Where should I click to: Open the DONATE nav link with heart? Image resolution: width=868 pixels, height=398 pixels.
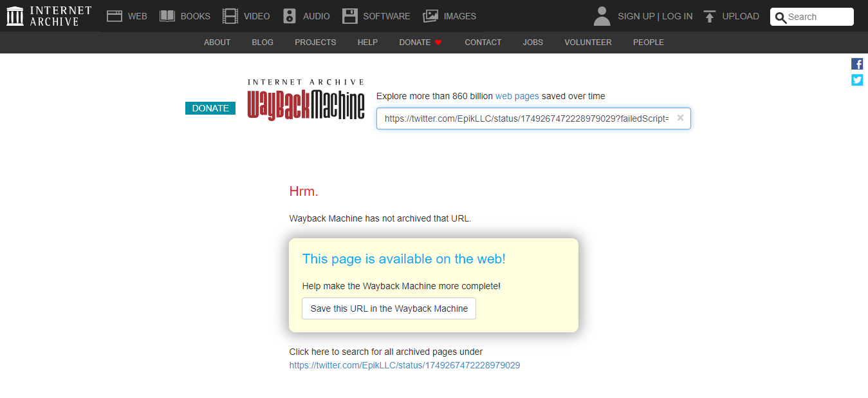[x=420, y=43]
